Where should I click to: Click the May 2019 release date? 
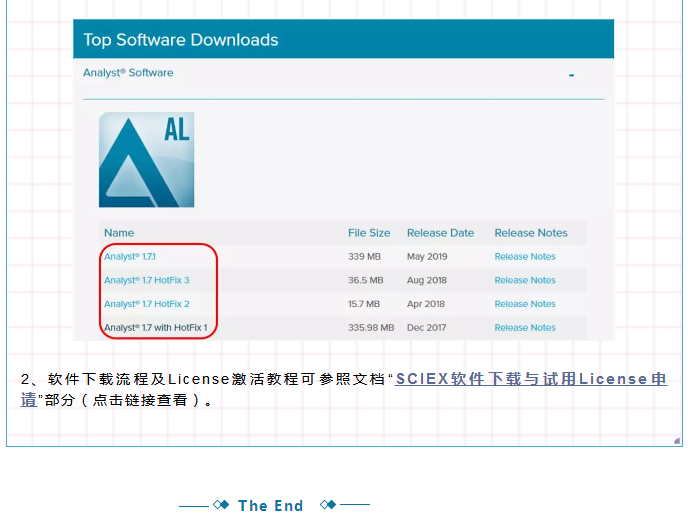coord(427,257)
